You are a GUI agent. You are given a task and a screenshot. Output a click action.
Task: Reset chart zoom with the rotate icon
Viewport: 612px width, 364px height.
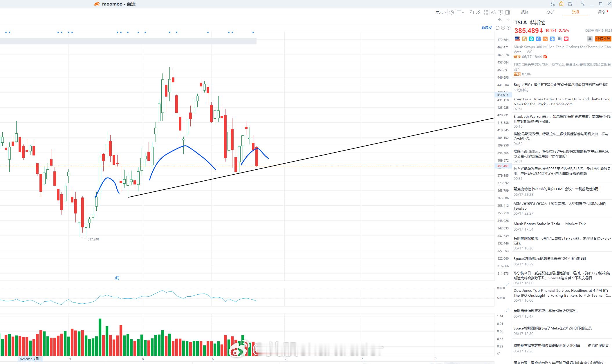[x=497, y=28]
